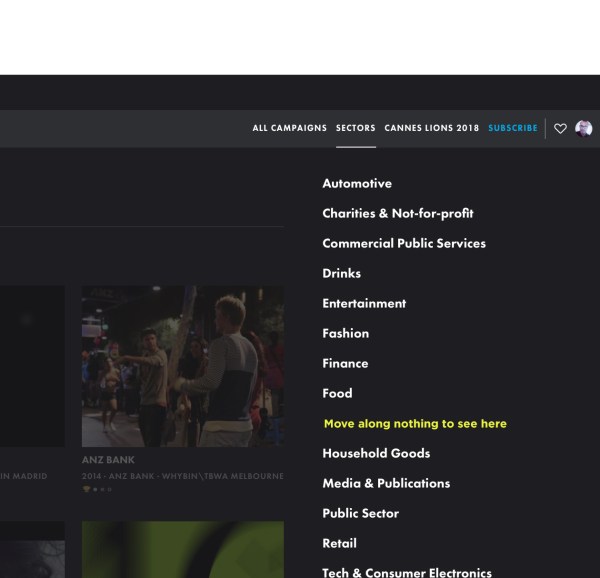Choose Charities & Not-for-profit sector
Screen dimensions: 600x578
[397, 214]
